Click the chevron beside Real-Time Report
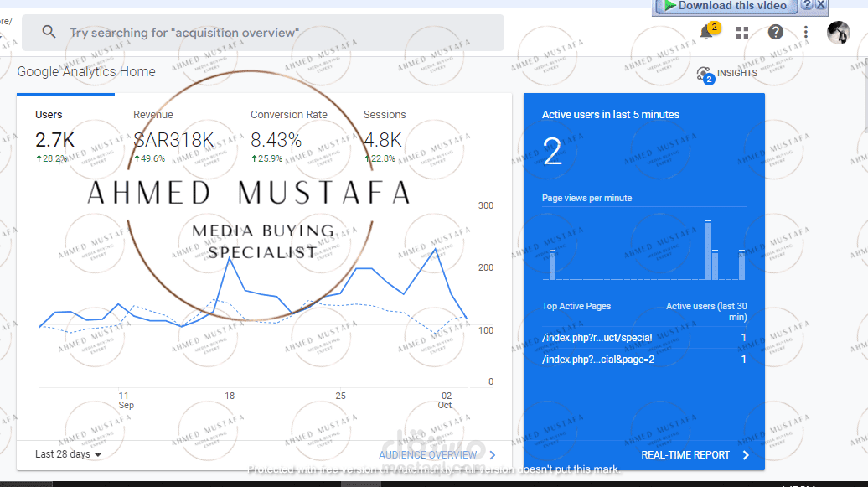This screenshot has width=868, height=487. (x=746, y=455)
